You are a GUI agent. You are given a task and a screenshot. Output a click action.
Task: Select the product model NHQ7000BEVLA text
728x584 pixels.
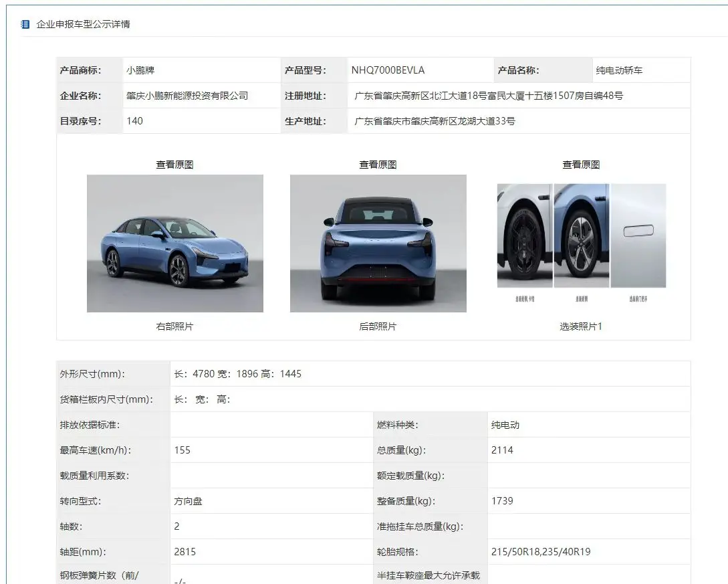tap(388, 70)
